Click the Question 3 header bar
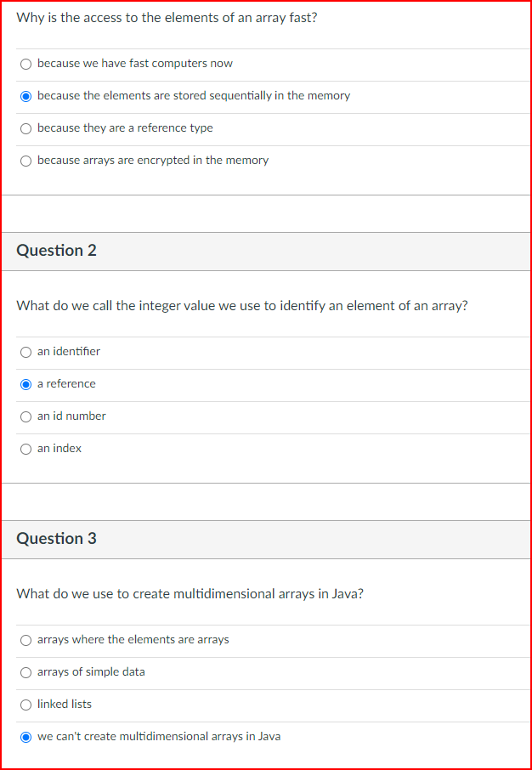The image size is (532, 770). click(x=265, y=539)
